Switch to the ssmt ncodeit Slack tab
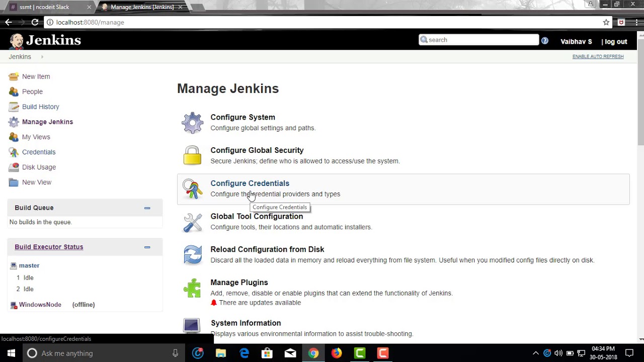 50,7
